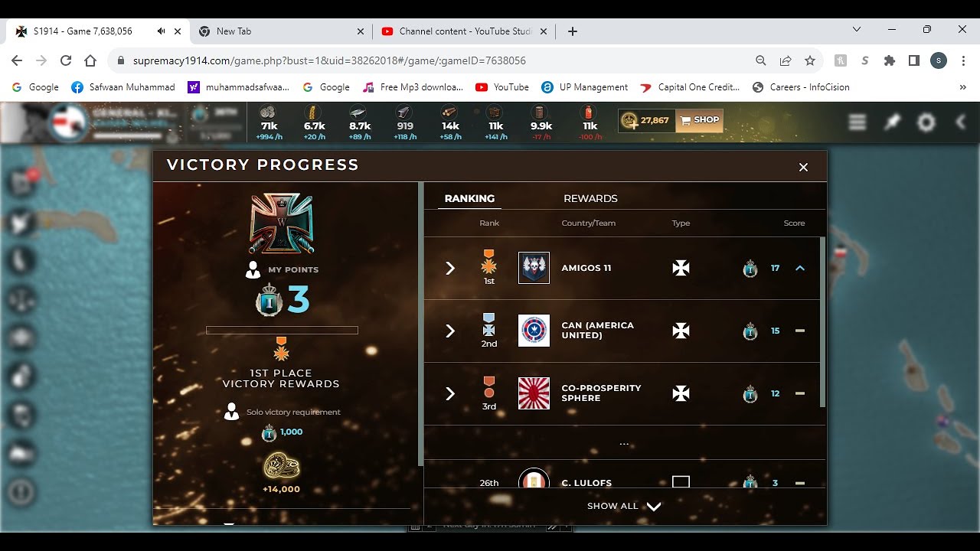Open the Chrome profile avatar
This screenshot has width=980, height=551.
click(x=939, y=60)
